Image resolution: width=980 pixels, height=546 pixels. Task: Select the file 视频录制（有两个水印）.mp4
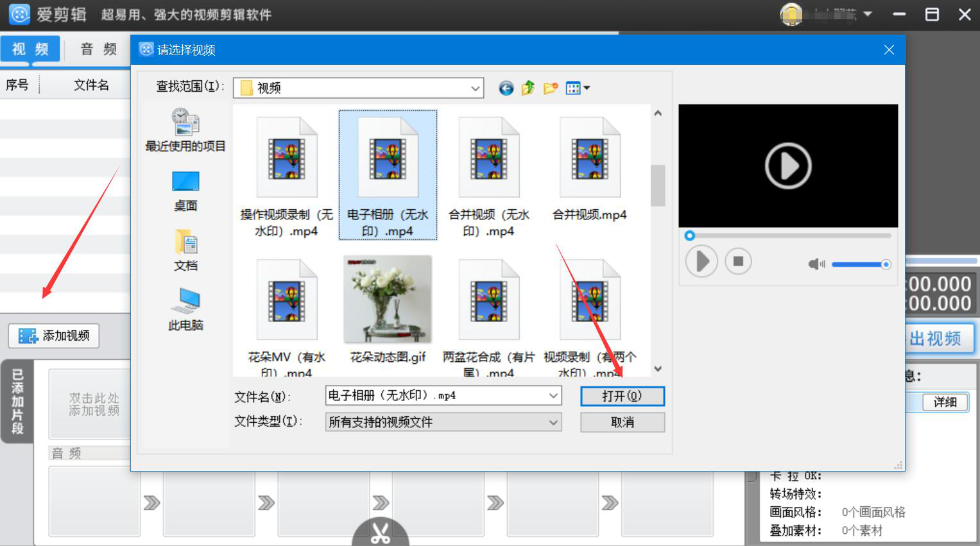coord(590,316)
